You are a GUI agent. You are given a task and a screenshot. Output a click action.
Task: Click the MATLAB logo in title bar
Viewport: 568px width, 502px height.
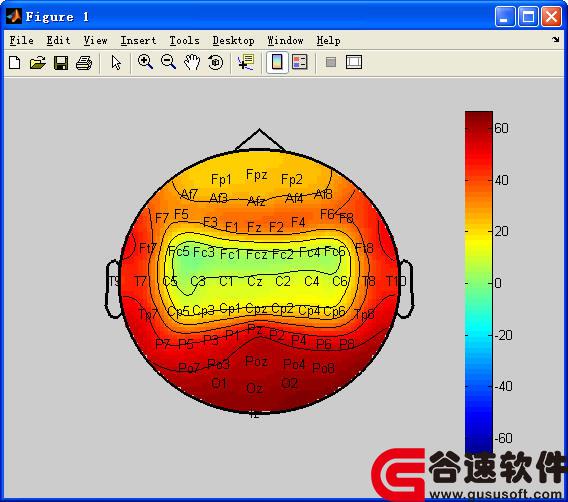[14, 16]
